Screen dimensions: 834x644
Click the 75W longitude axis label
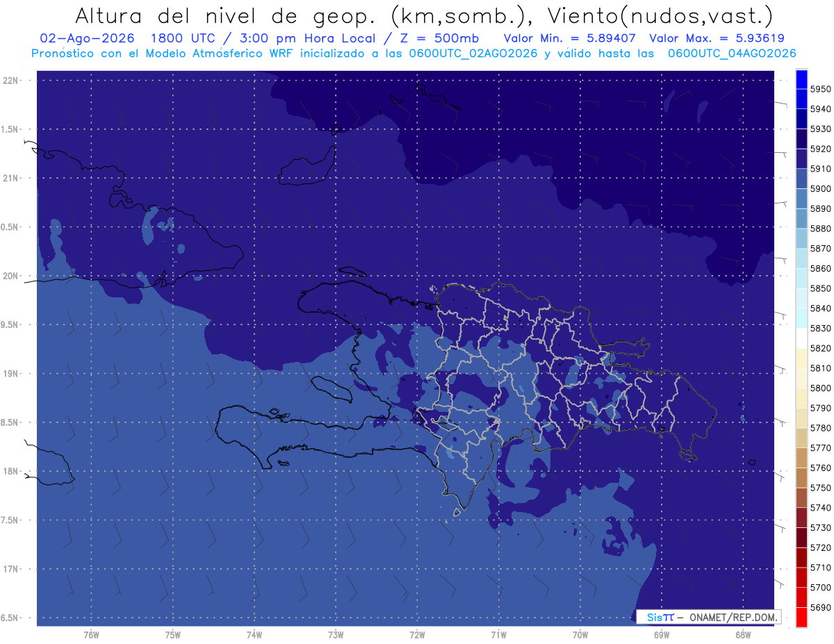[173, 635]
